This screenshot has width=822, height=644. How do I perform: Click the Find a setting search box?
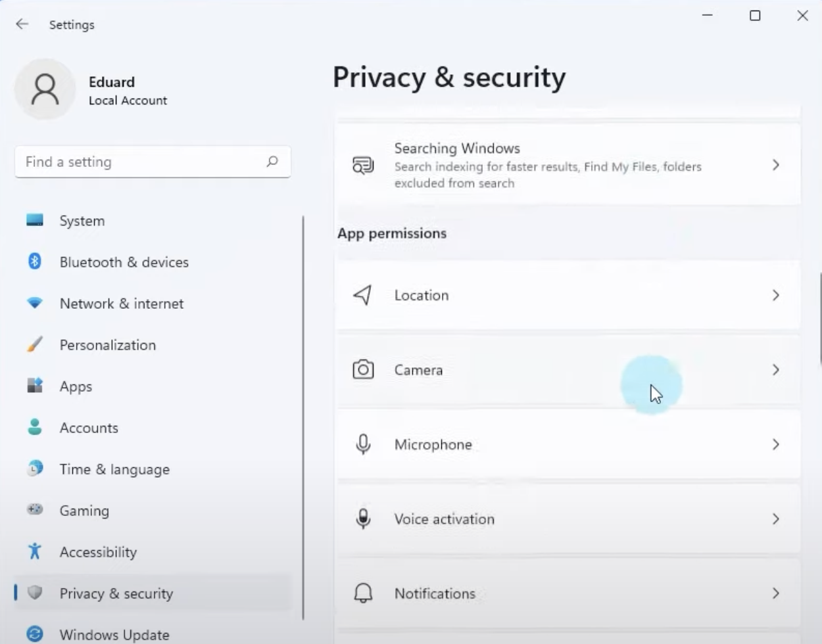(153, 162)
